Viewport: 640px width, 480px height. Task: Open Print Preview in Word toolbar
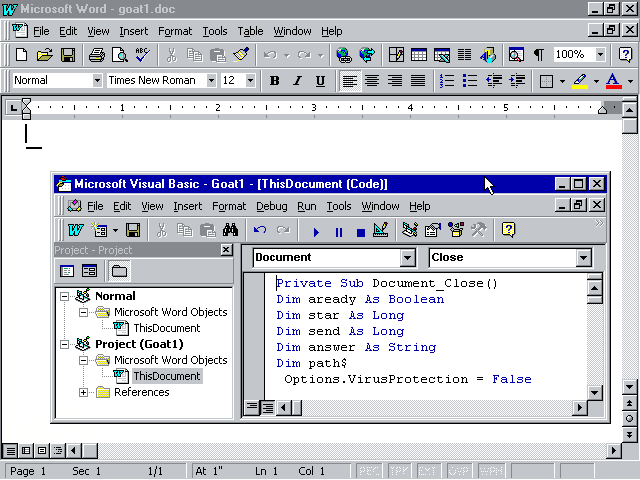tap(120, 55)
